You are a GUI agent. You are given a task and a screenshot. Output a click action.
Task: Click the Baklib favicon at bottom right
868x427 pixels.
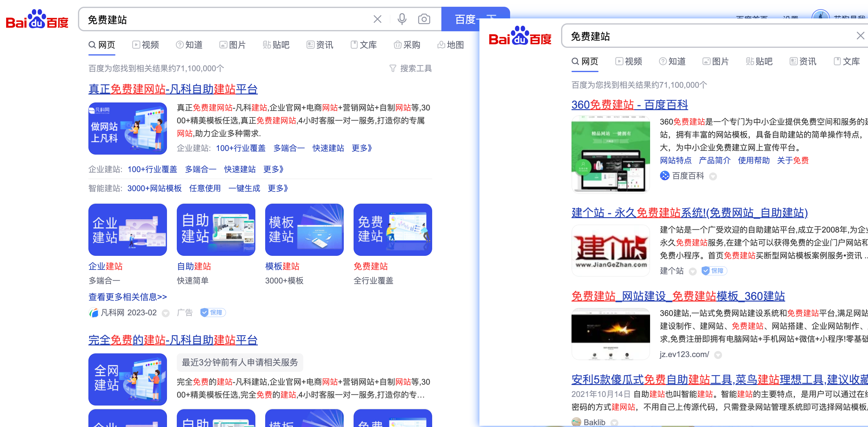click(x=576, y=422)
